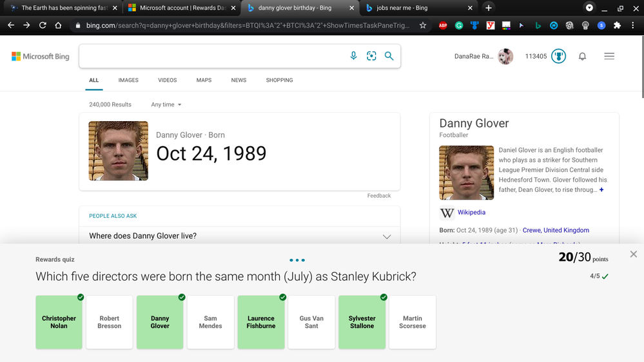Select the MAPS search tab
644x362 pixels.
coord(204,80)
